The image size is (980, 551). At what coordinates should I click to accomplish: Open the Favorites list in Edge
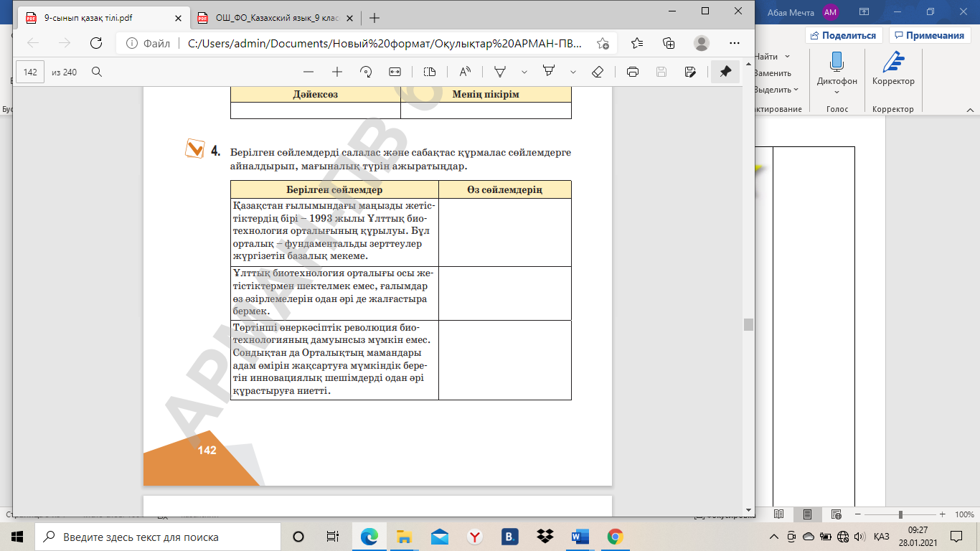click(638, 43)
